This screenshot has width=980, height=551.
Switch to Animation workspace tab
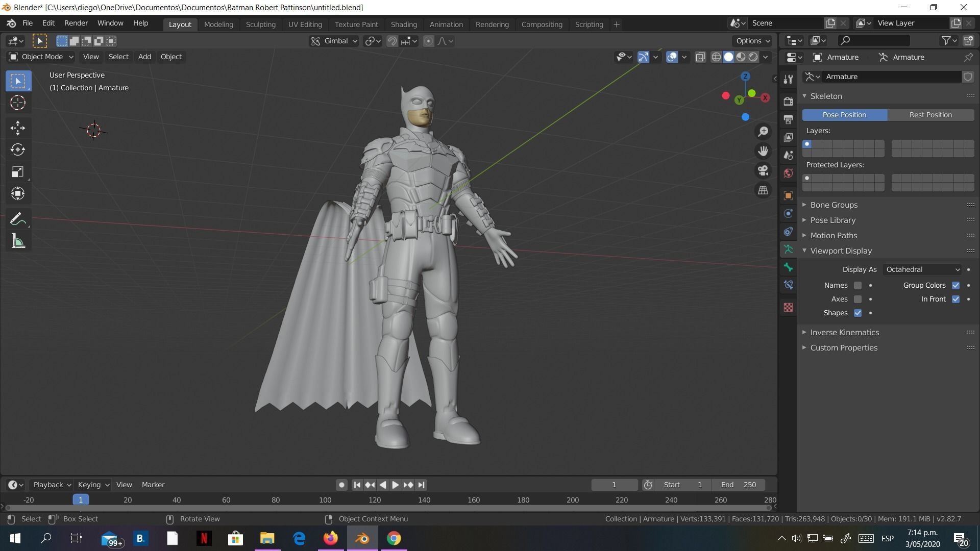coord(446,24)
